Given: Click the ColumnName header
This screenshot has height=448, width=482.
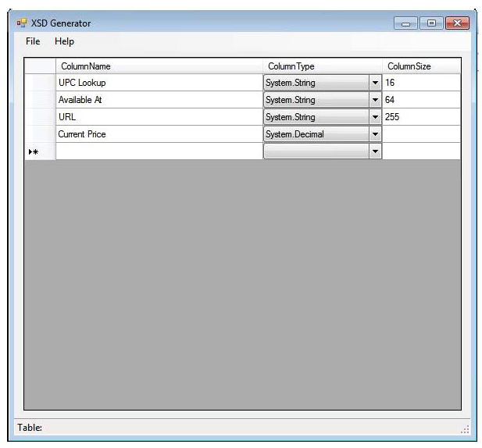Looking at the screenshot, I should click(159, 66).
